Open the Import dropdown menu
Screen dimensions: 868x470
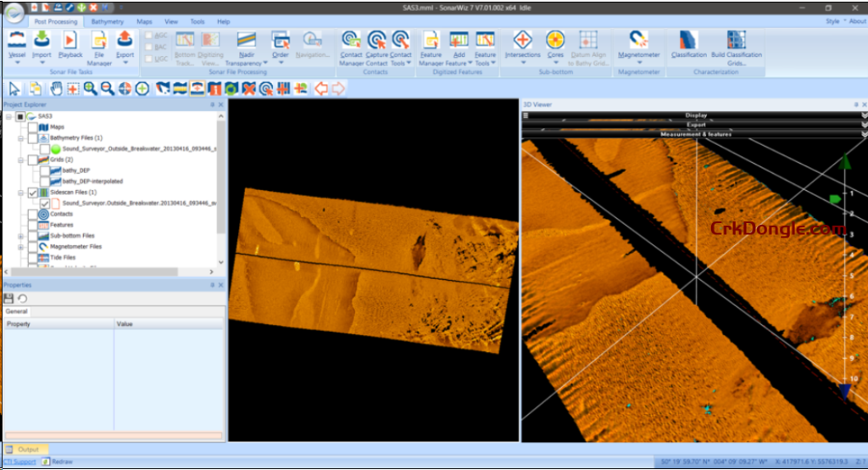coord(42,62)
